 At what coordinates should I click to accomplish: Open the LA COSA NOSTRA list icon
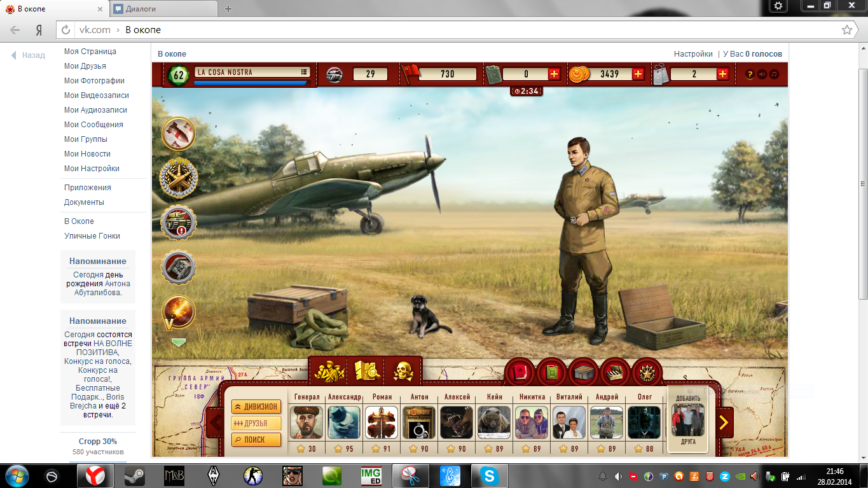click(x=305, y=73)
